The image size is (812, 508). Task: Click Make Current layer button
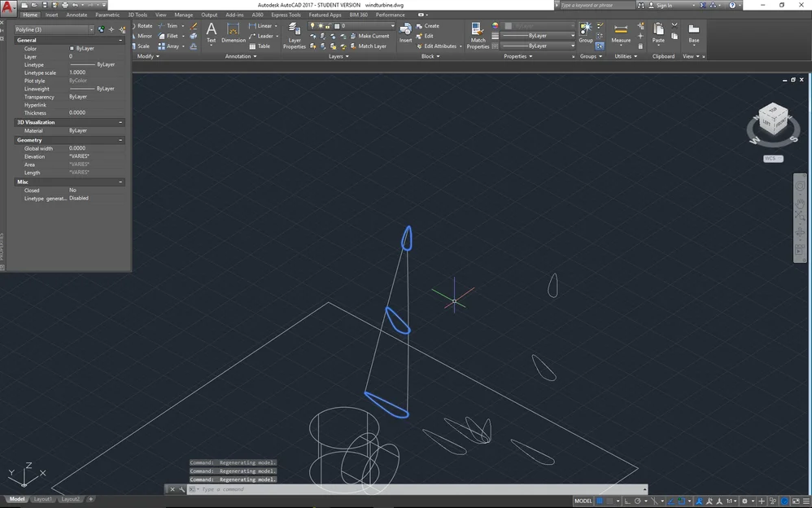pos(369,37)
